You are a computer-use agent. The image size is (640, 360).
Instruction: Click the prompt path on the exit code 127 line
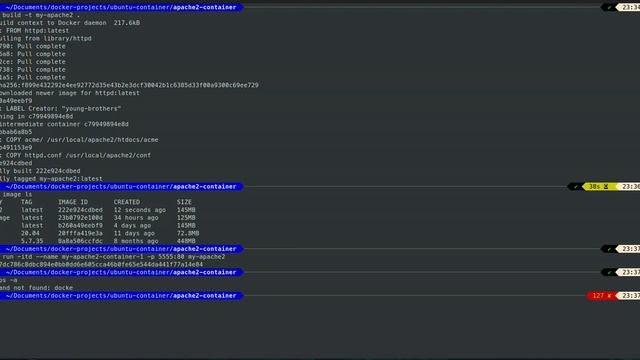[x=121, y=296]
